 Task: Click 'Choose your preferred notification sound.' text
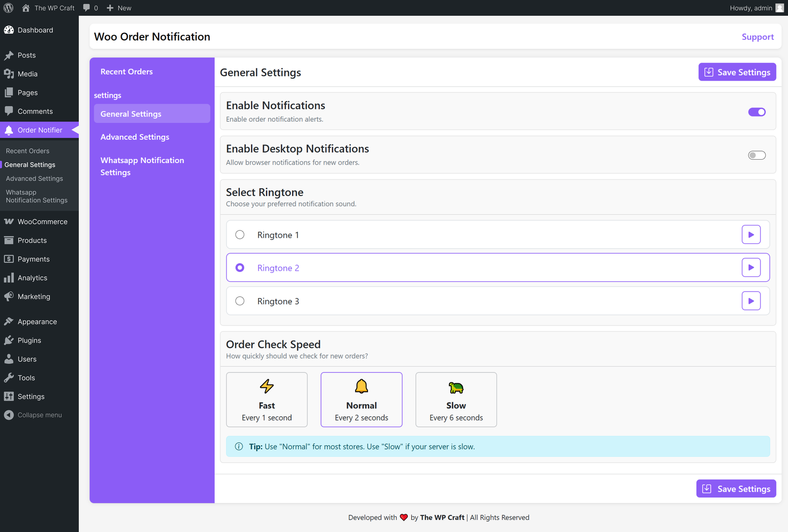click(x=291, y=204)
